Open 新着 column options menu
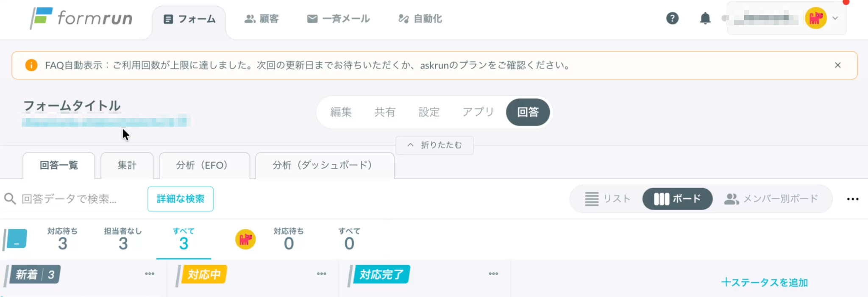This screenshot has height=297, width=868. [x=150, y=274]
